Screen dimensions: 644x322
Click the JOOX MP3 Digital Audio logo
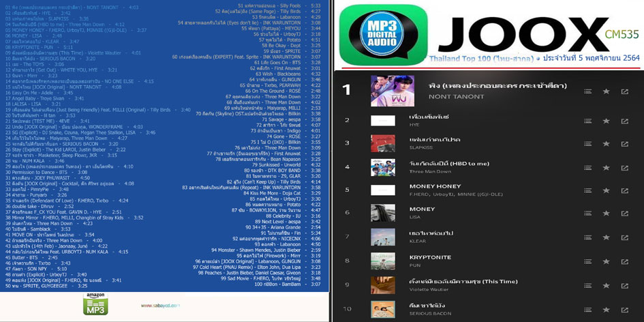tap(384, 35)
